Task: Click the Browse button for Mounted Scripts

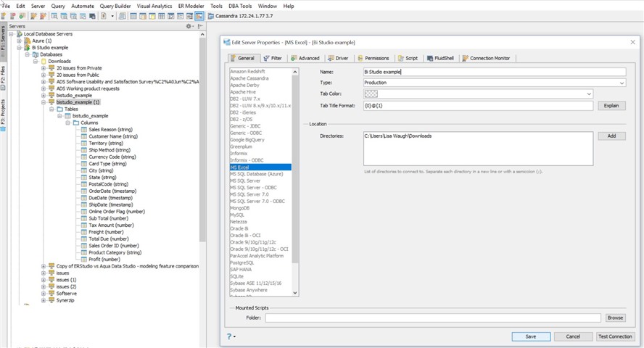Action: 615,318
